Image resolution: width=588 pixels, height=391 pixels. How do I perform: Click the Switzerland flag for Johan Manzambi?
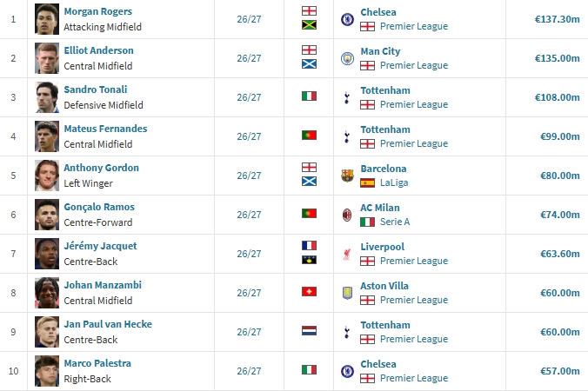tap(309, 291)
